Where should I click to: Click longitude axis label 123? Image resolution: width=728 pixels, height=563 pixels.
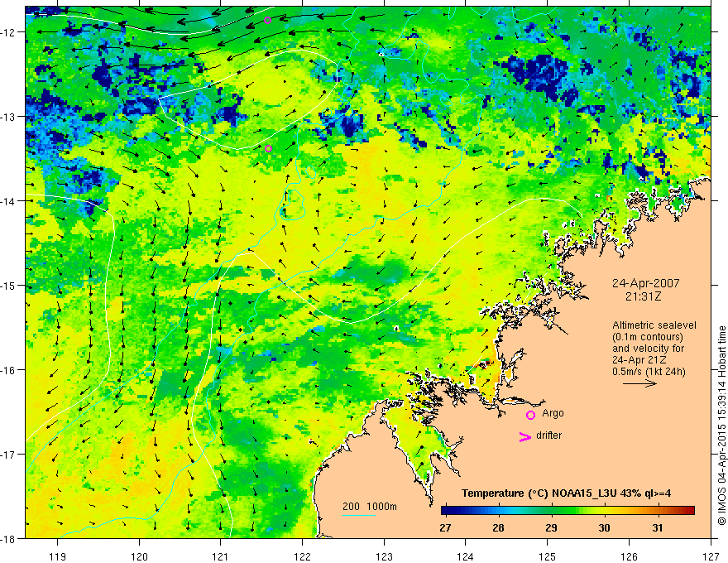(x=384, y=556)
